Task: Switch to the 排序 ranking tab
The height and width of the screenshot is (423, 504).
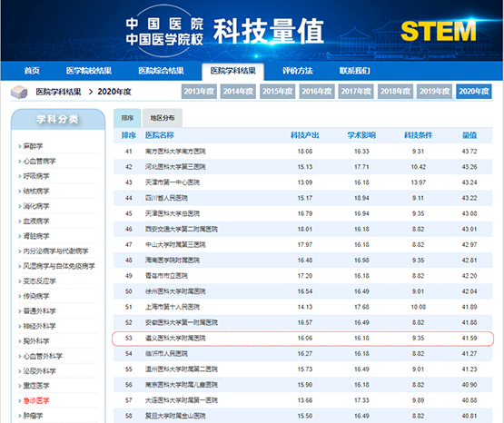Action: tap(127, 118)
